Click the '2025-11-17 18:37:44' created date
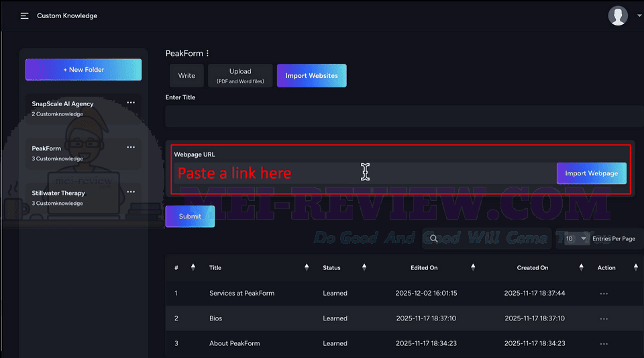 coord(535,293)
